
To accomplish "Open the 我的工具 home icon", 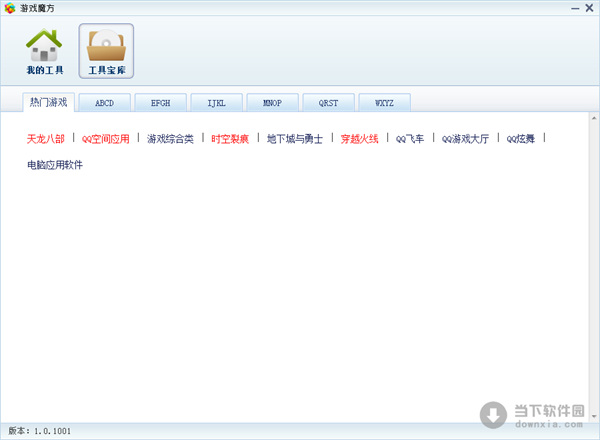I will (44, 51).
